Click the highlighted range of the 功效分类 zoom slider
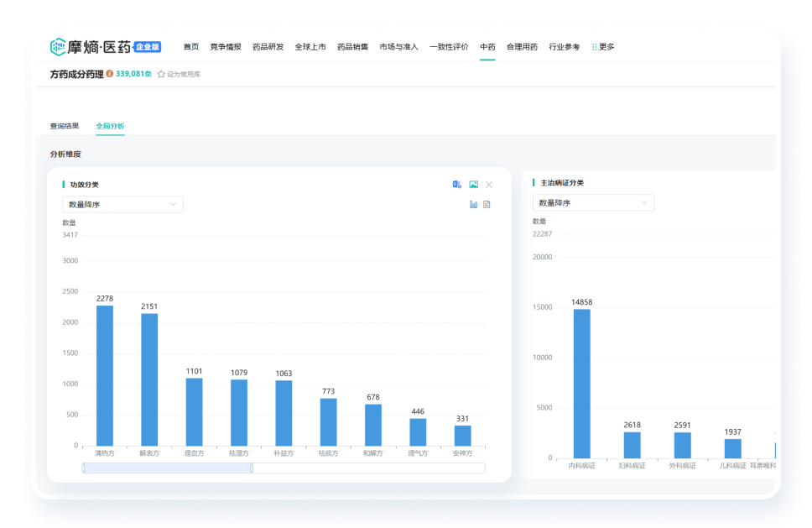This screenshot has height=528, width=812. [168, 468]
